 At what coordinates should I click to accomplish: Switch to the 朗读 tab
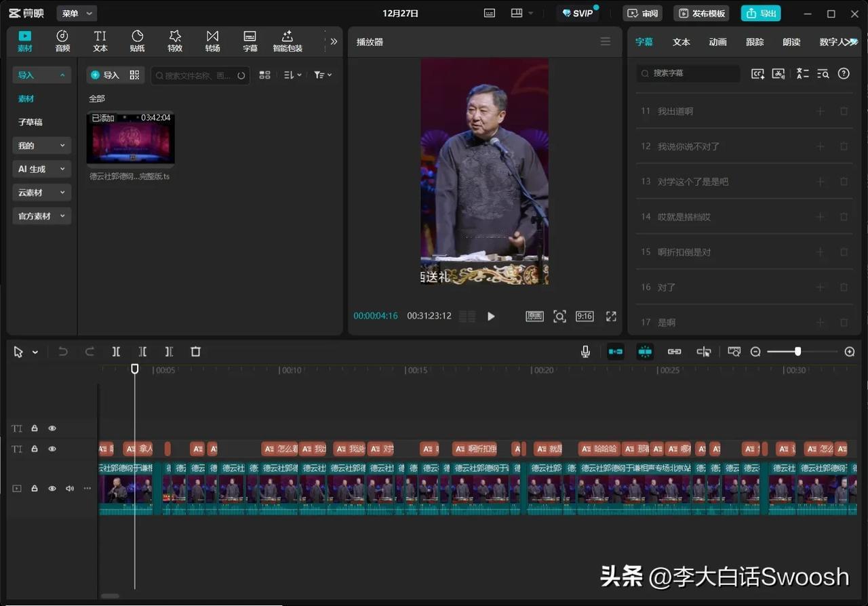[x=791, y=42]
